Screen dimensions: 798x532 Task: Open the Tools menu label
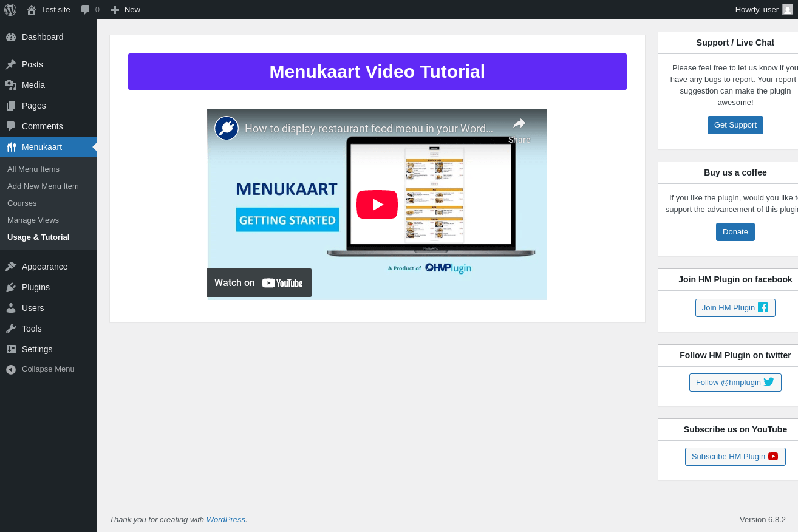(32, 329)
